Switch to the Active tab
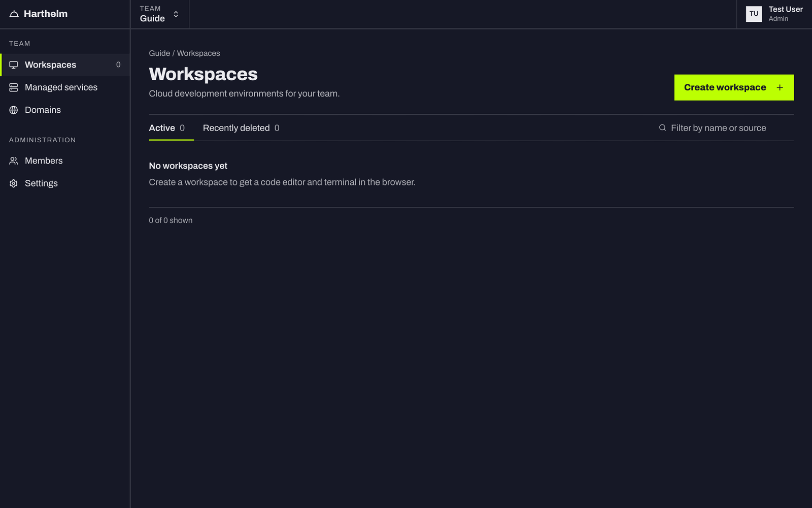Image resolution: width=812 pixels, height=508 pixels. pyautogui.click(x=171, y=128)
